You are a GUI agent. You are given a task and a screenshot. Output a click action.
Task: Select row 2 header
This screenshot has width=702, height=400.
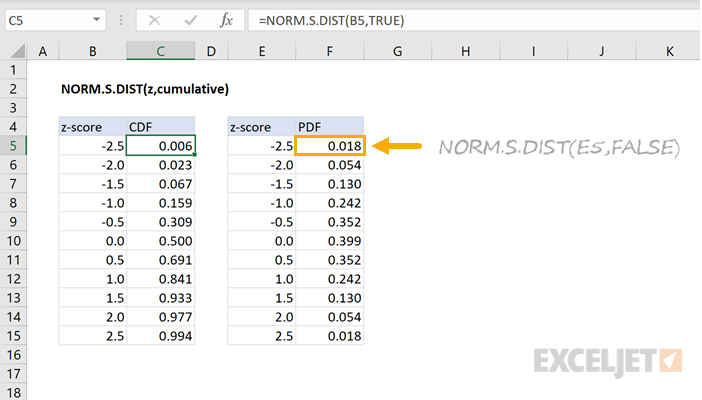(13, 89)
